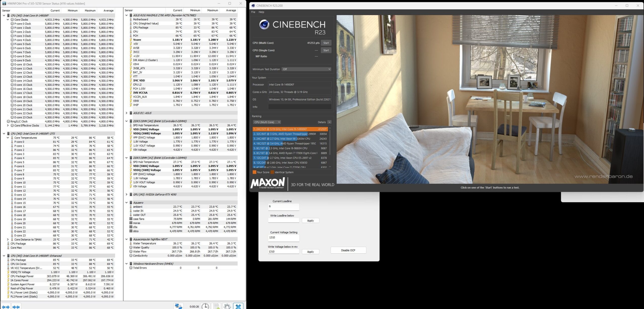
Task: Start the CPU Multi Core test
Action: [326, 43]
